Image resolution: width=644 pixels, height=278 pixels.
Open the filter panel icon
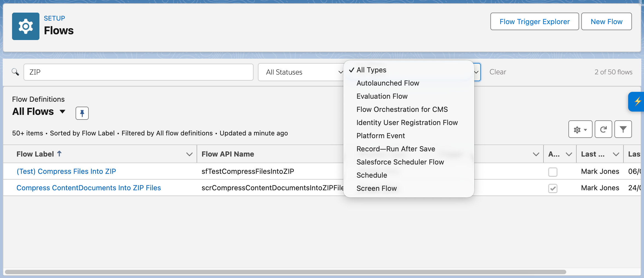click(x=623, y=129)
